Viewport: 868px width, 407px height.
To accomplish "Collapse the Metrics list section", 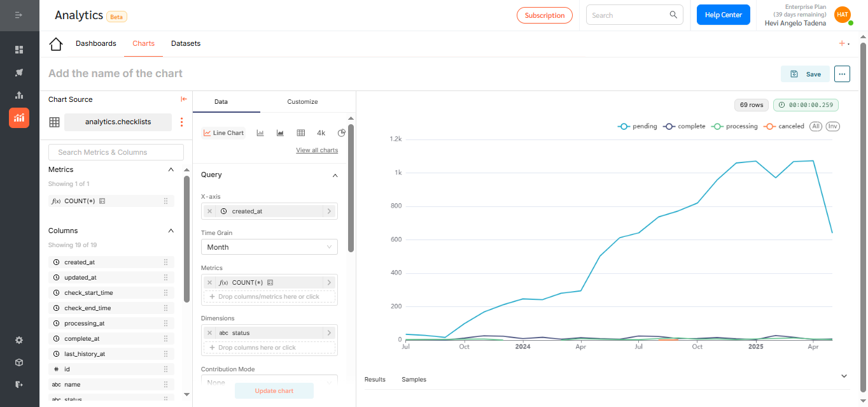I will [171, 170].
